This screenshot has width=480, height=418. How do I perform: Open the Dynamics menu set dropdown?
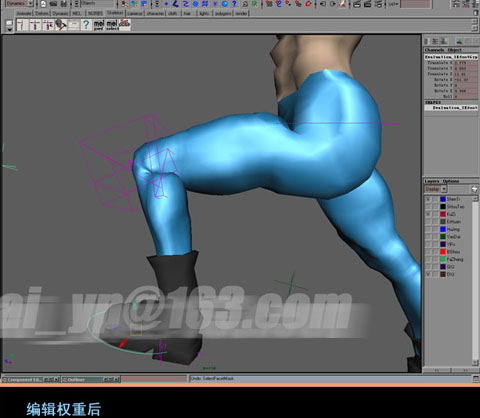pyautogui.click(x=20, y=4)
